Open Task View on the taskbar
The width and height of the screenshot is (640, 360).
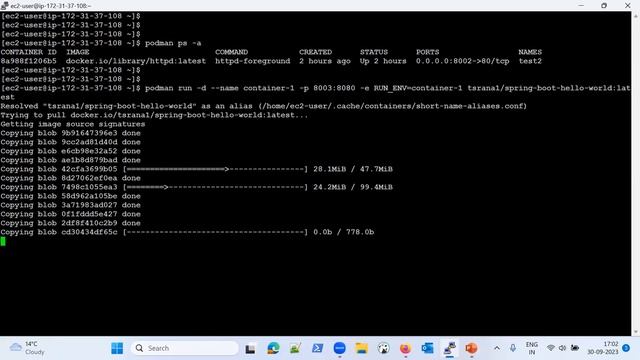[250, 349]
